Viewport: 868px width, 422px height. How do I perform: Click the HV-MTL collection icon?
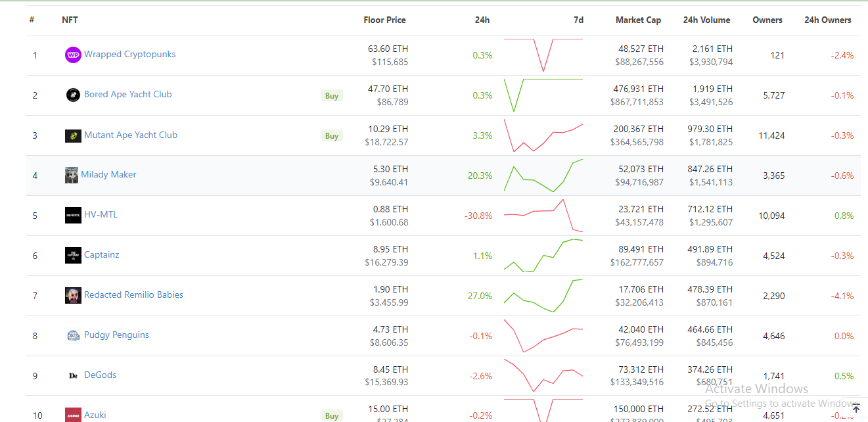point(73,215)
